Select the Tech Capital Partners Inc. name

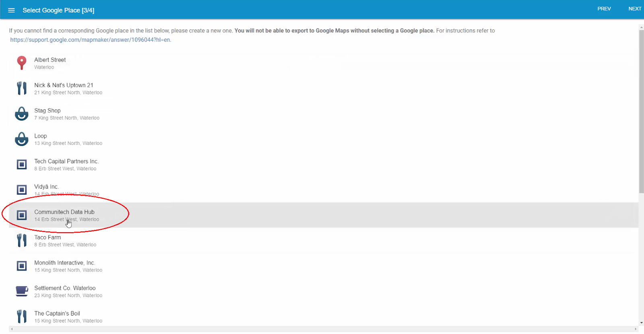(x=66, y=161)
